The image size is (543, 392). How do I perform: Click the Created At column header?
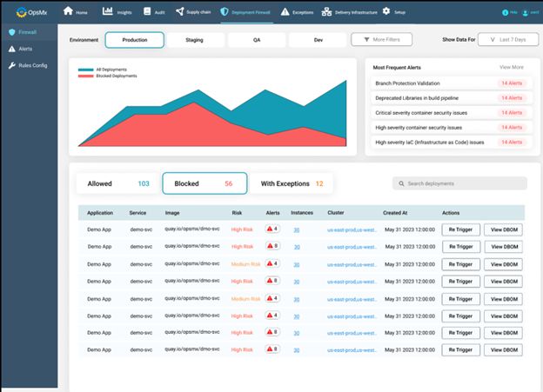pos(395,213)
